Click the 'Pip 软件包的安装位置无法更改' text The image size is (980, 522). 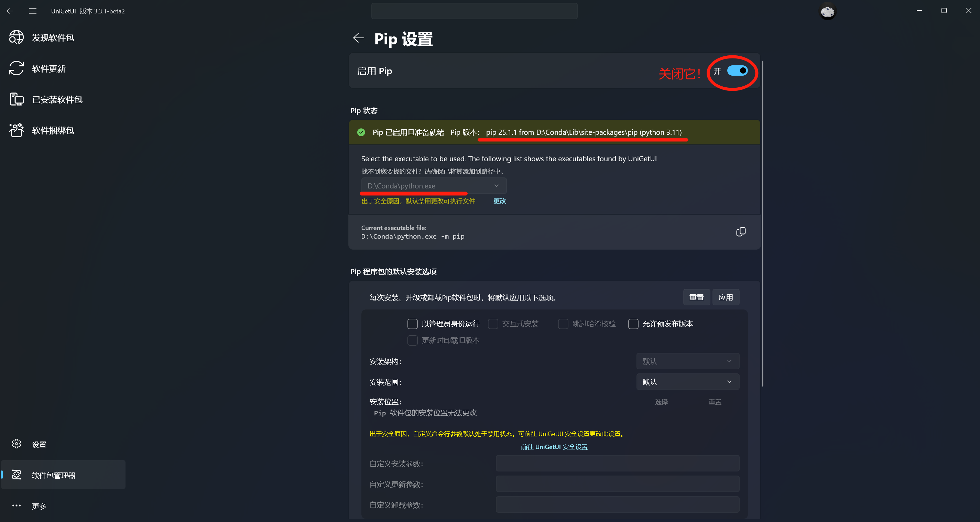coord(425,413)
